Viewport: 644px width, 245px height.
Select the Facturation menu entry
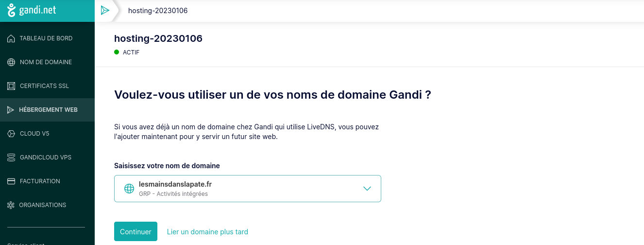(x=40, y=181)
